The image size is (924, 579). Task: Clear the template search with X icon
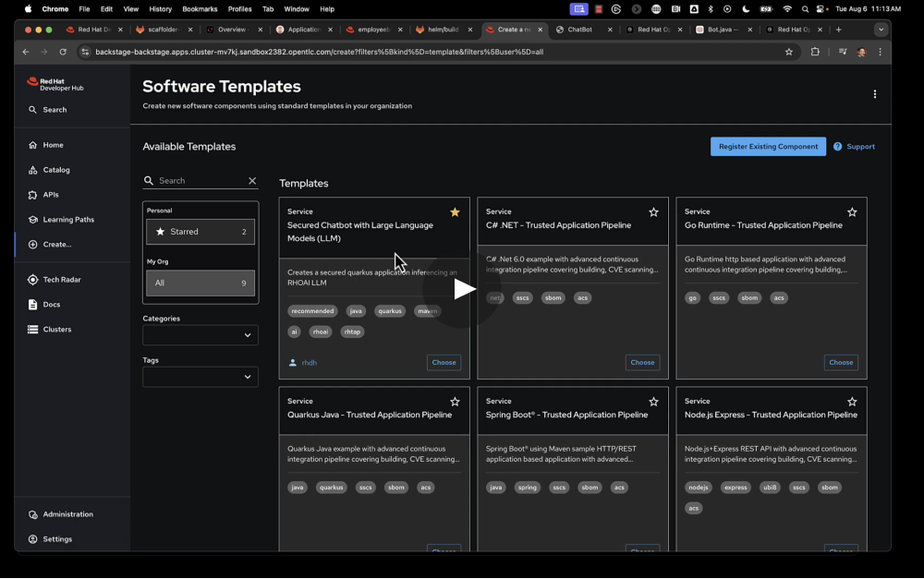click(252, 181)
